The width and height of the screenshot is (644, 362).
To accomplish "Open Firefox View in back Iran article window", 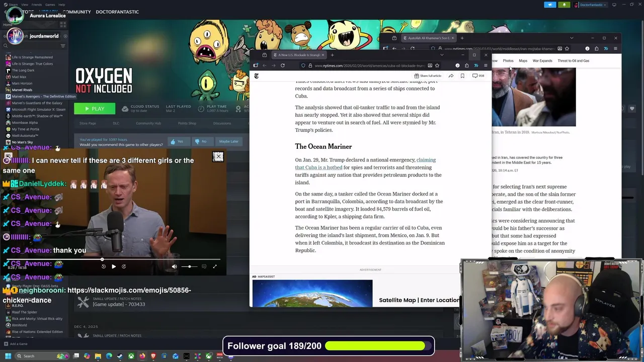I will pos(394,38).
